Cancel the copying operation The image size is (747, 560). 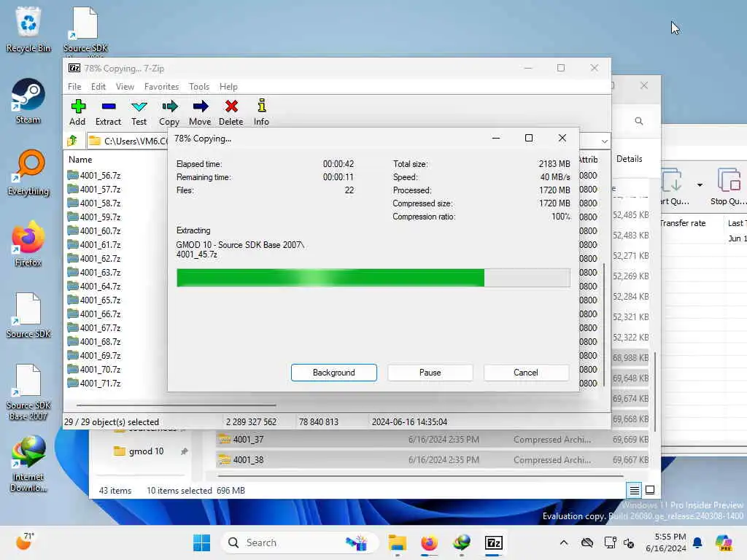[x=526, y=373]
